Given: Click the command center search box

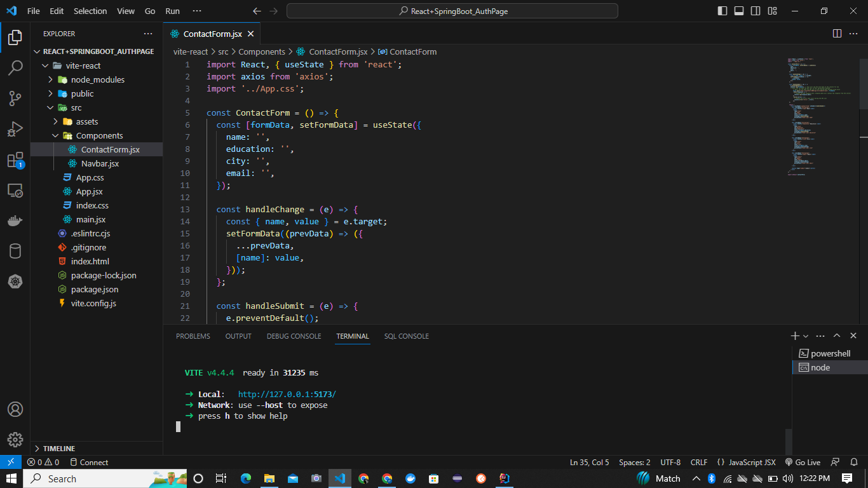Looking at the screenshot, I should tap(452, 11).
